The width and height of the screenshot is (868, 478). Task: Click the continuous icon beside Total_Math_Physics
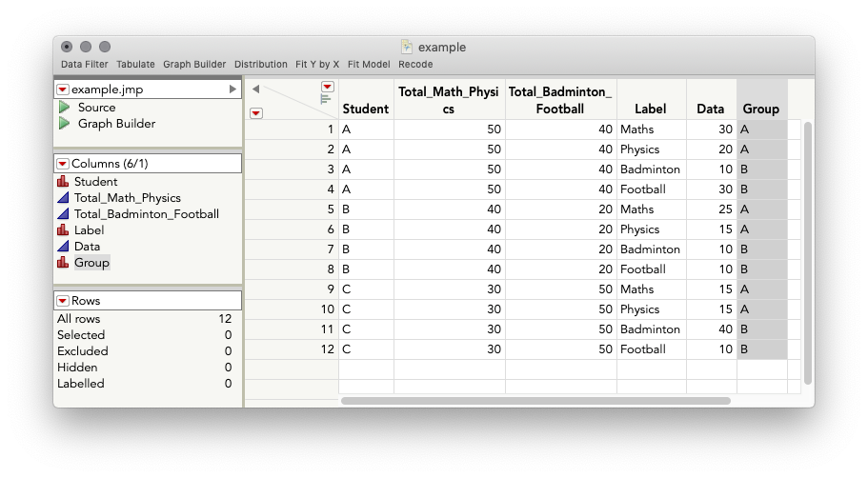(x=64, y=198)
